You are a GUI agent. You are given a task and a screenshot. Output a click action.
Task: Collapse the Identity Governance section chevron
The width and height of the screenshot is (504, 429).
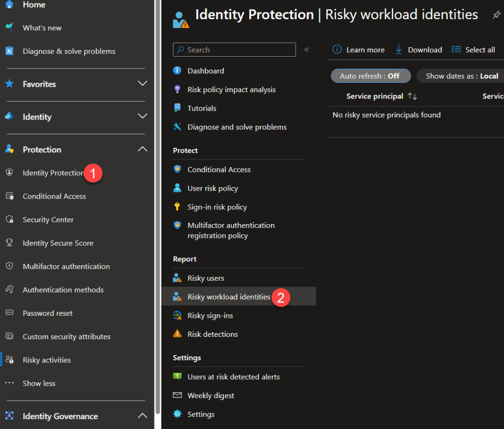tap(142, 416)
